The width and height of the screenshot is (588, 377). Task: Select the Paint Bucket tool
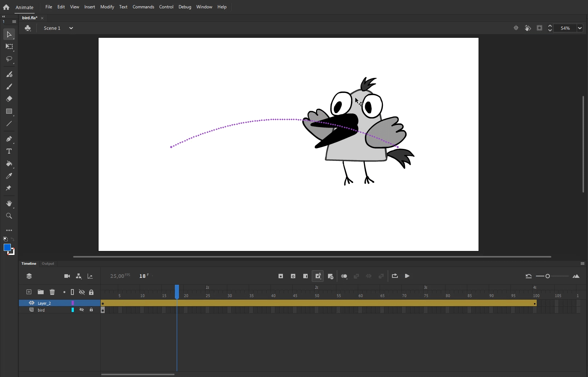(x=9, y=164)
